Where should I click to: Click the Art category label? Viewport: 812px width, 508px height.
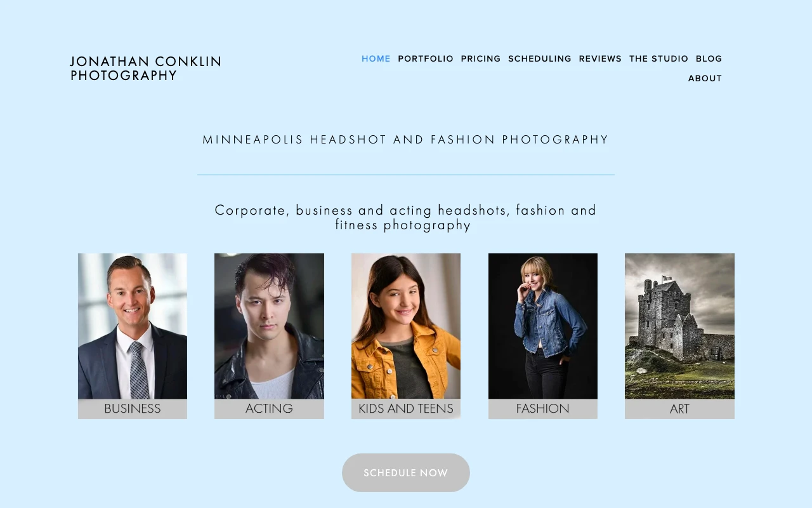tap(679, 409)
